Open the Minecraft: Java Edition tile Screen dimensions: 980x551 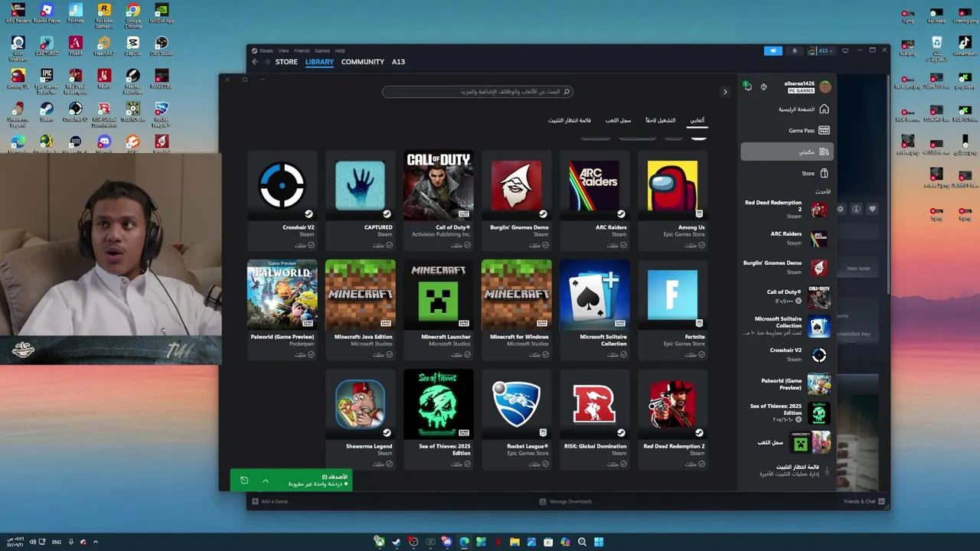pos(360,310)
